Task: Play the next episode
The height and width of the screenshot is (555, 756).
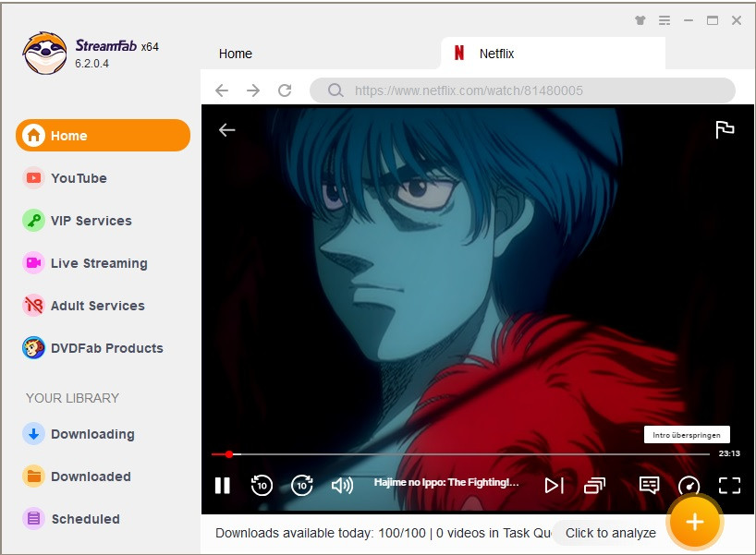Action: tap(554, 485)
